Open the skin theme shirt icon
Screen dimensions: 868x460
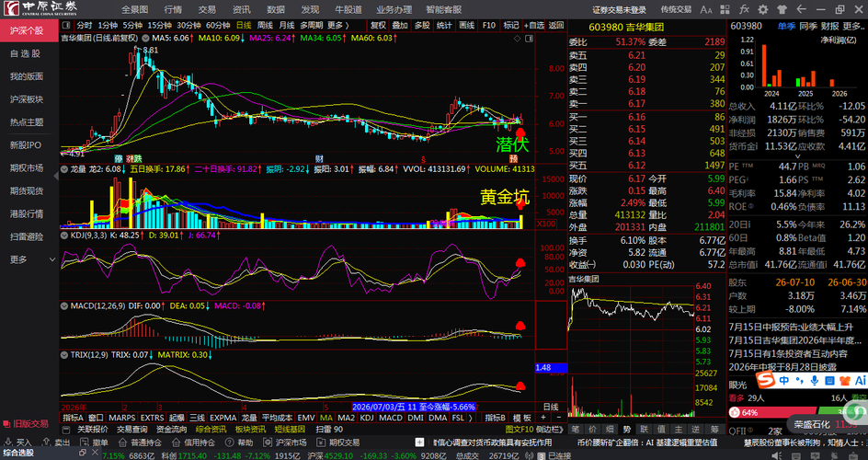[x=782, y=9]
